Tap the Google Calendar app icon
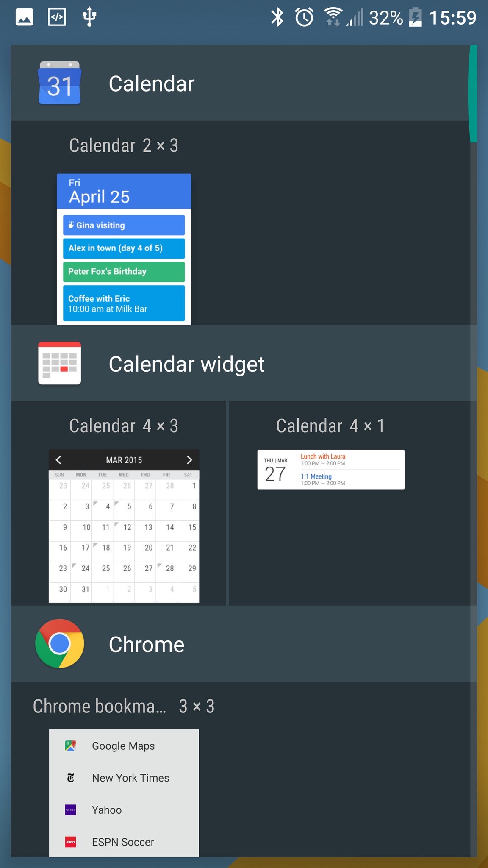 (59, 83)
